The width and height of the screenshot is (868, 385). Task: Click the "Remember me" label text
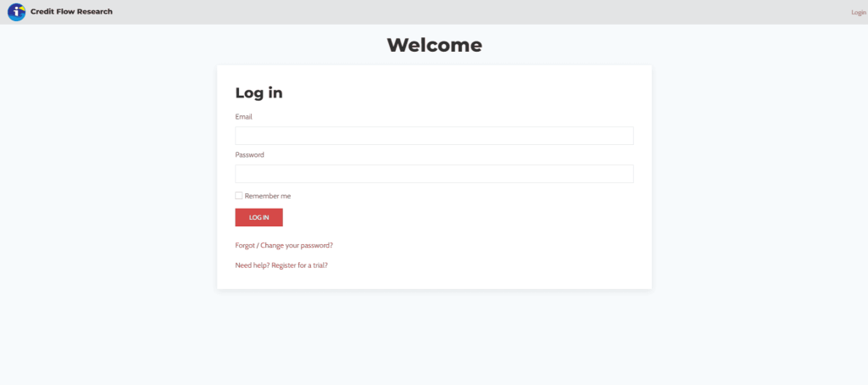pos(268,196)
